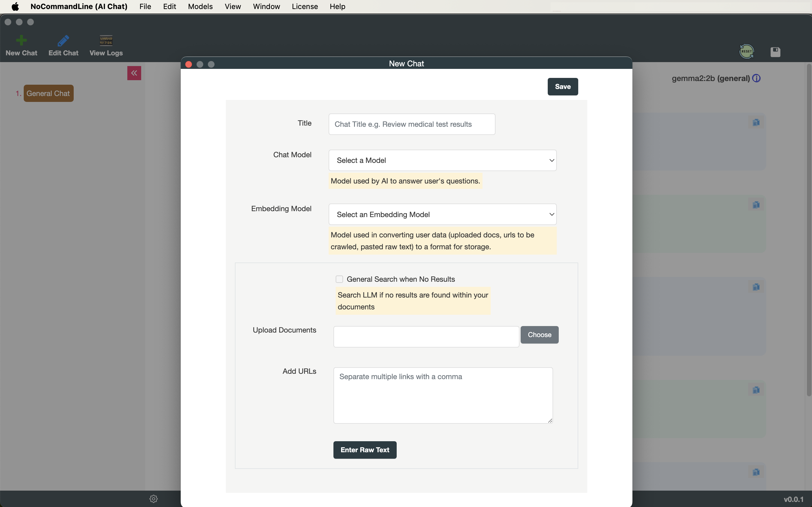This screenshot has height=507, width=812.
Task: Open settings gear in bottom bar
Action: coord(154,499)
